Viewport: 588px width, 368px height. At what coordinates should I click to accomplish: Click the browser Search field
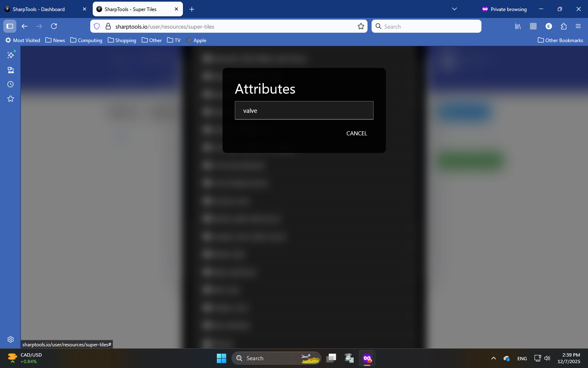[426, 26]
